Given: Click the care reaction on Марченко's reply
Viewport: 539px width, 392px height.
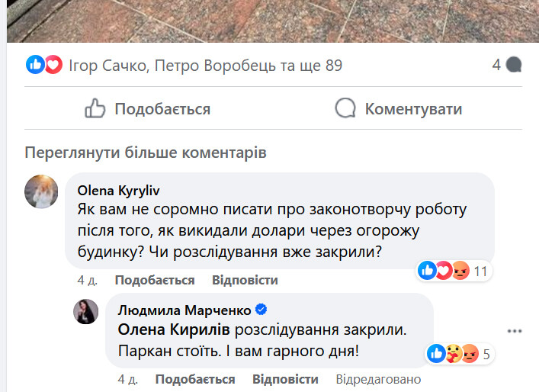Looking at the screenshot, I should point(454,354).
